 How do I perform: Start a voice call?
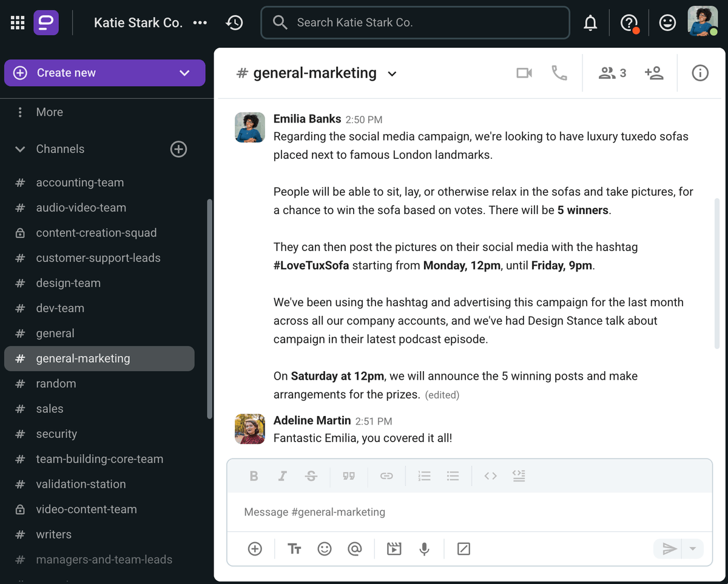click(559, 73)
